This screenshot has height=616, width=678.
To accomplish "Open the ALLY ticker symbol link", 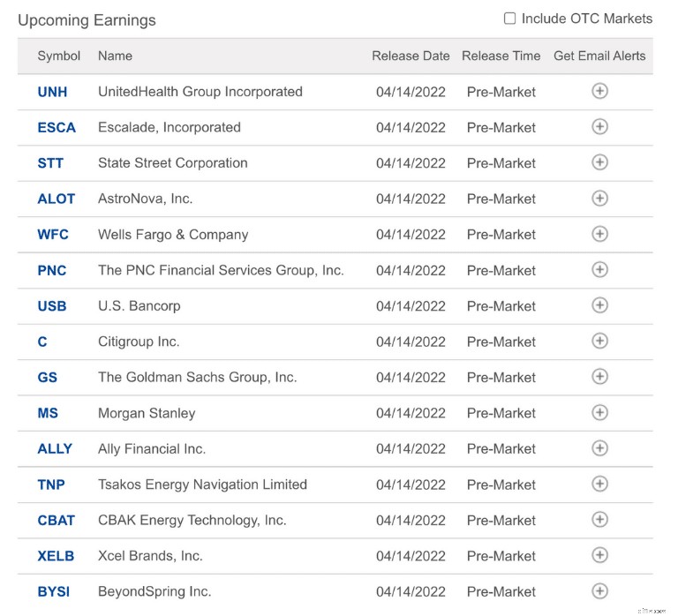I will point(55,448).
